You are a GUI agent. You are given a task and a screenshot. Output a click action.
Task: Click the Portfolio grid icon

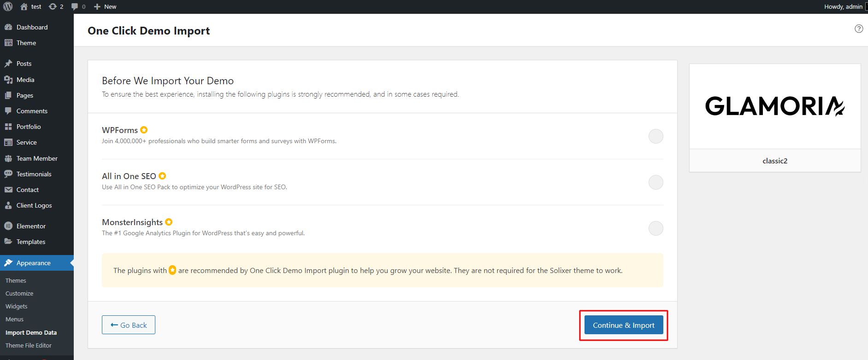tap(8, 127)
